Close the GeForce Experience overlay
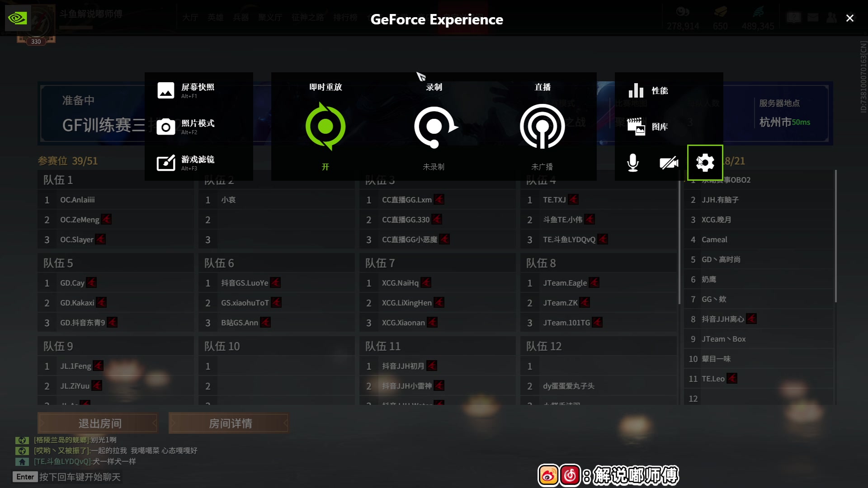Viewport: 868px width, 488px height. point(850,18)
